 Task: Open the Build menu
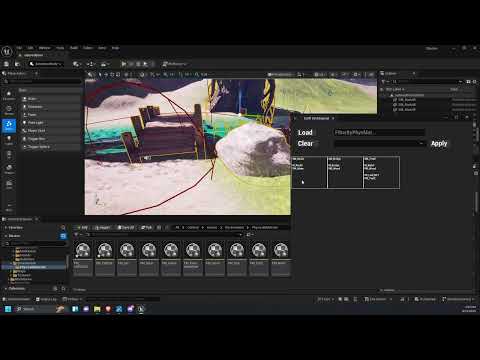74,48
